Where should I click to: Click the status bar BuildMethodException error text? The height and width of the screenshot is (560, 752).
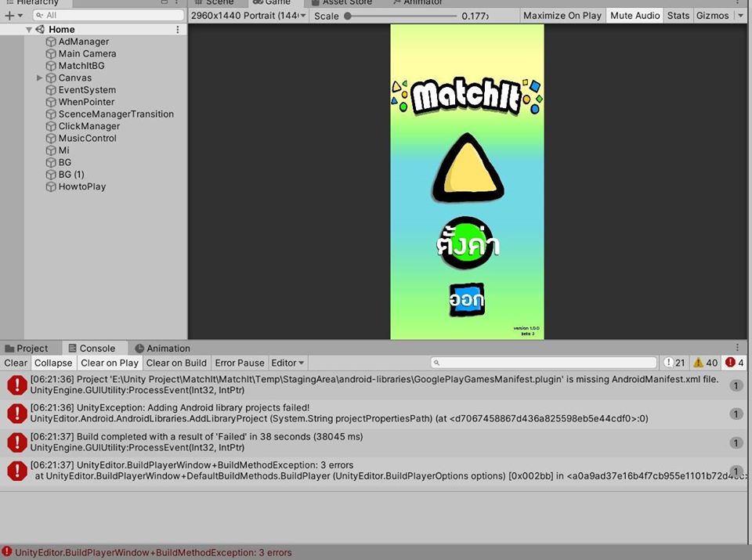click(154, 552)
